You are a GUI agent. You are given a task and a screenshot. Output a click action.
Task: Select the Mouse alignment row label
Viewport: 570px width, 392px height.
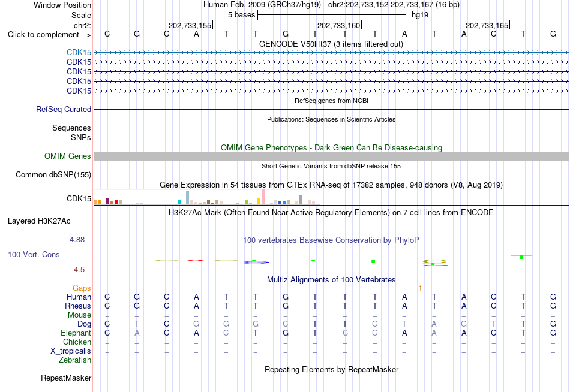click(x=80, y=315)
